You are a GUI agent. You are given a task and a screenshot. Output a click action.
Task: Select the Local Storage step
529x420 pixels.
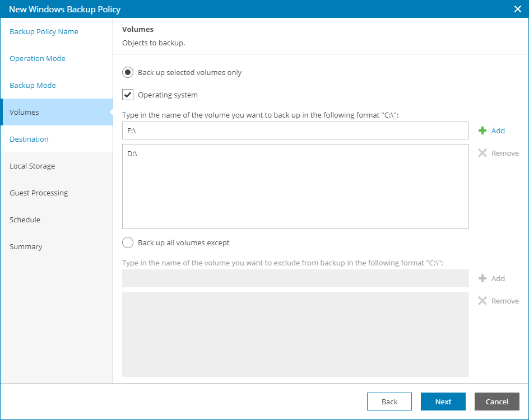pos(32,166)
